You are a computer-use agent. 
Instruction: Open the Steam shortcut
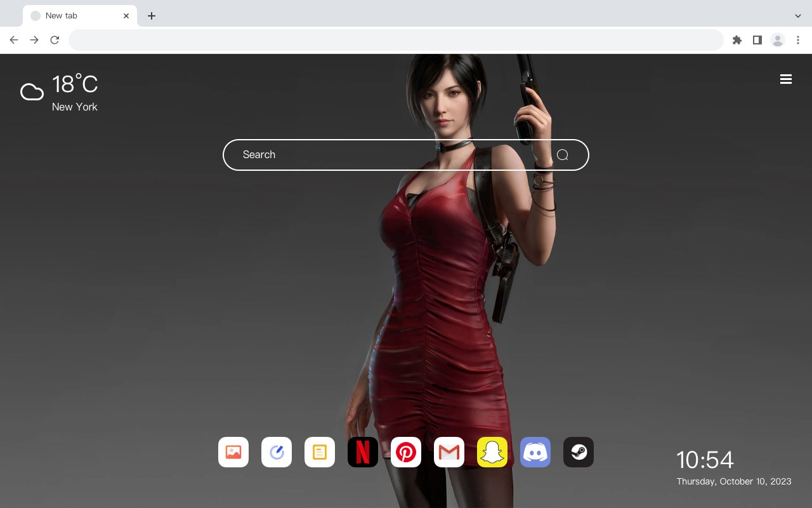(x=579, y=452)
